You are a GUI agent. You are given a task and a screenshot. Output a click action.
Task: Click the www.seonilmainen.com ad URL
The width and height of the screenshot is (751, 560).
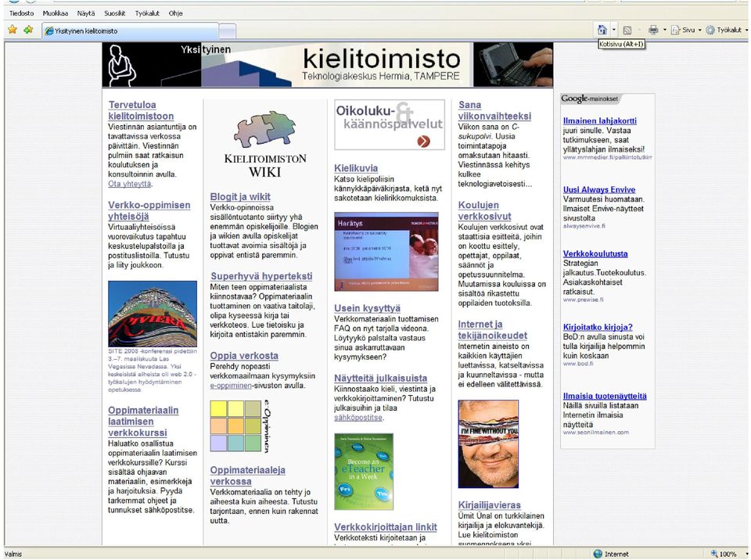point(596,432)
